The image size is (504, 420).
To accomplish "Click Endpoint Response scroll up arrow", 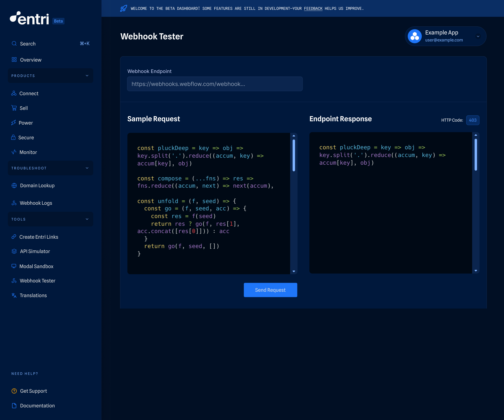I will 476,135.
